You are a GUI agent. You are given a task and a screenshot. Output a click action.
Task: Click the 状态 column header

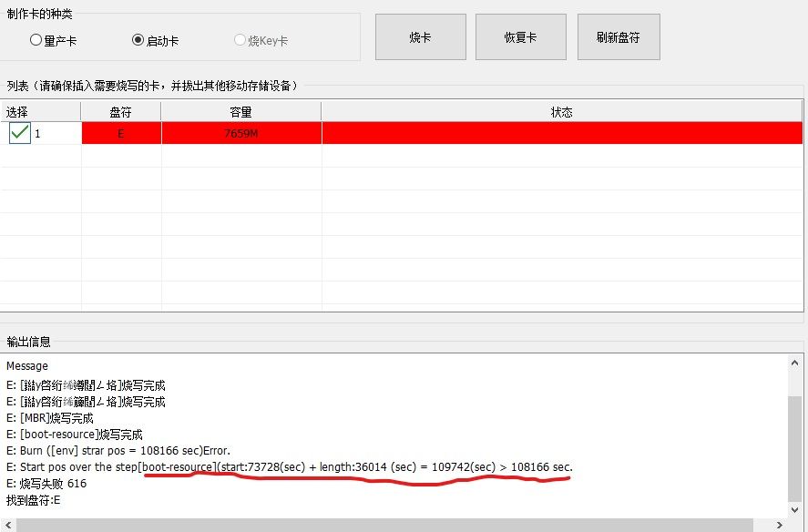point(562,110)
